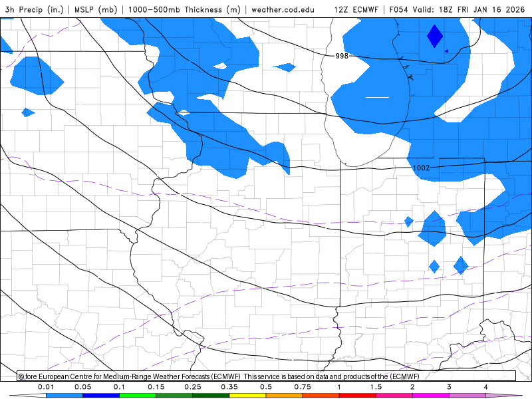Click the '0.5' legend value
The height and width of the screenshot is (399, 532).
[266, 387]
